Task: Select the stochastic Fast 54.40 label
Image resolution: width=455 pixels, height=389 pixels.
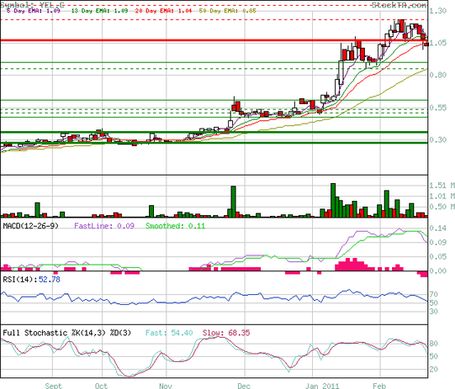Action: coord(169,333)
